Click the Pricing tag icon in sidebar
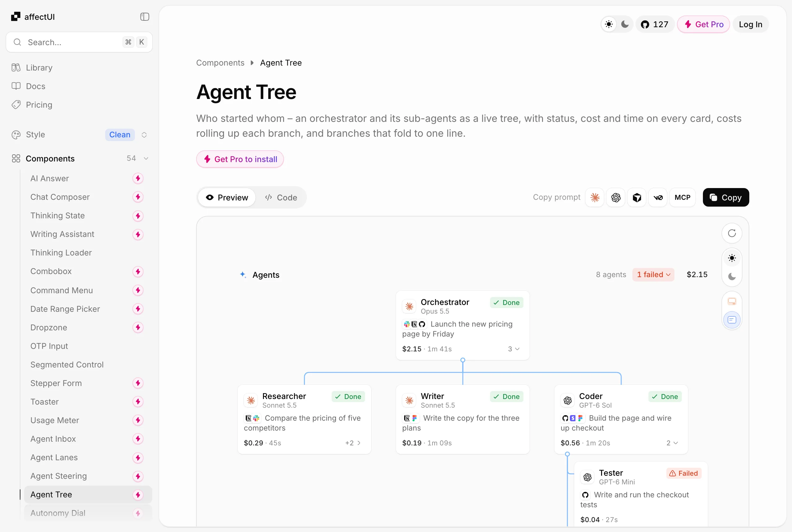 click(16, 105)
